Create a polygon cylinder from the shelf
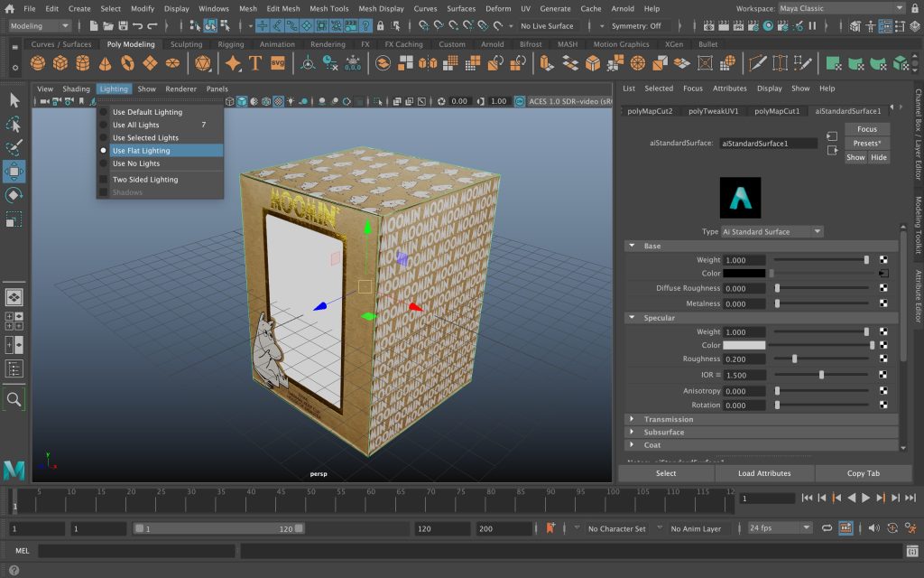 (82, 63)
